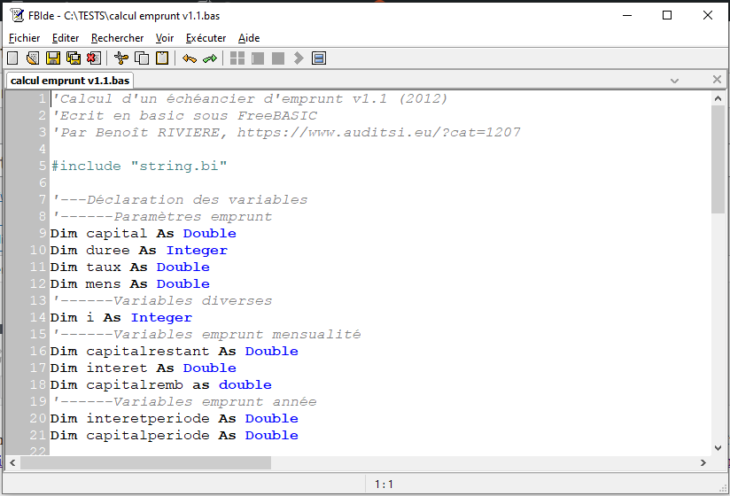Click the Copy toolbar icon
730x496 pixels.
tap(142, 59)
